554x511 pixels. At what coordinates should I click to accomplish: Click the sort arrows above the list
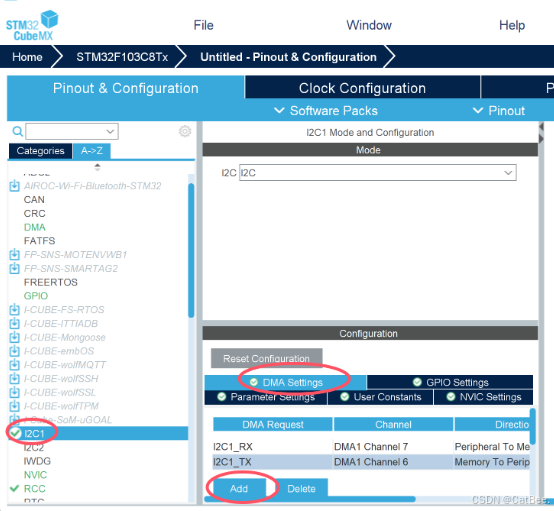coord(98,167)
